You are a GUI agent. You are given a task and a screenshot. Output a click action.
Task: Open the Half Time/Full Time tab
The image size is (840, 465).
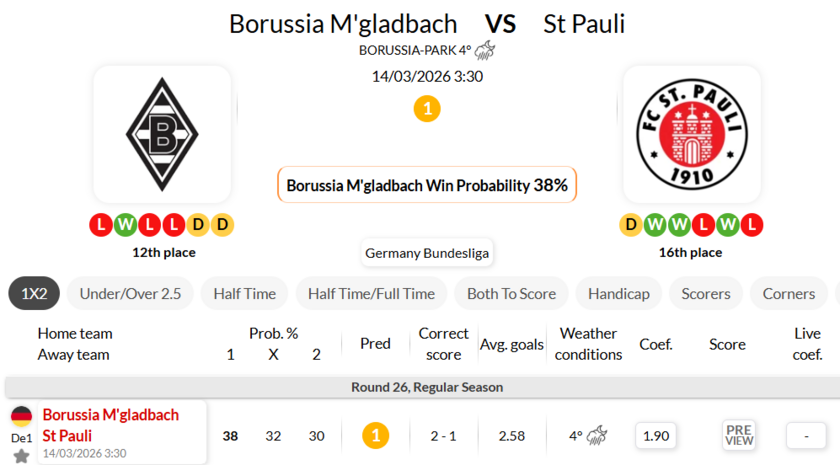pos(371,294)
